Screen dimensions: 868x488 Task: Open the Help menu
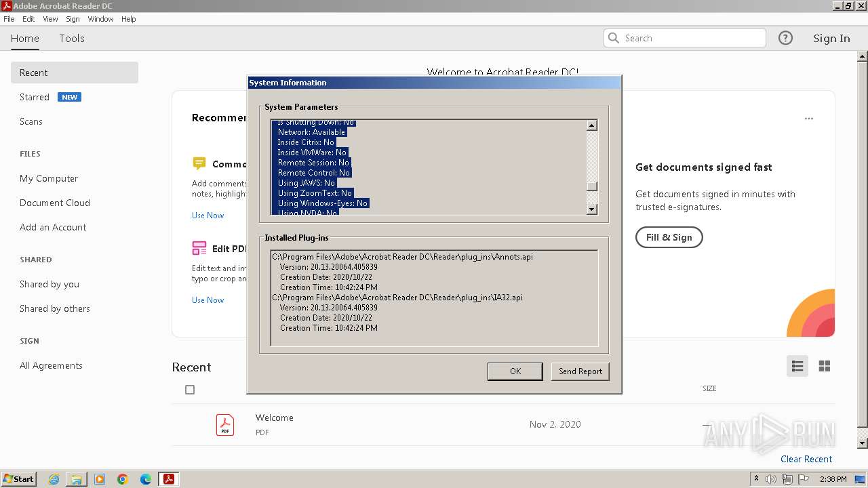pos(129,19)
